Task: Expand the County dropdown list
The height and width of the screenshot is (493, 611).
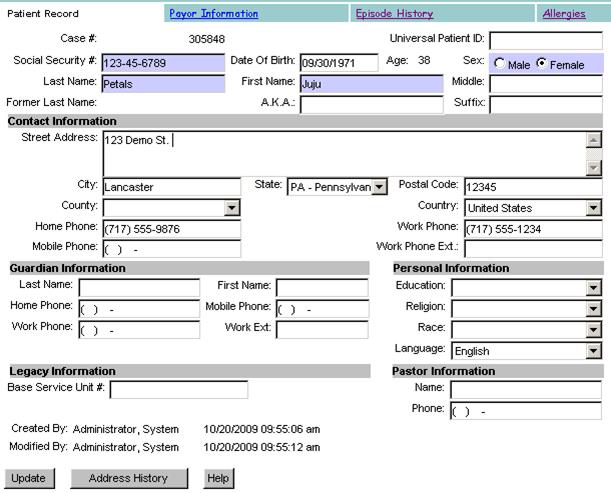Action: point(232,208)
